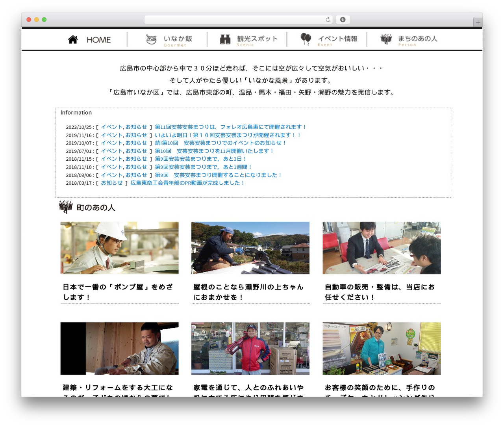Click the browser reload icon
Screen dimensions: 504x427
click(x=328, y=20)
